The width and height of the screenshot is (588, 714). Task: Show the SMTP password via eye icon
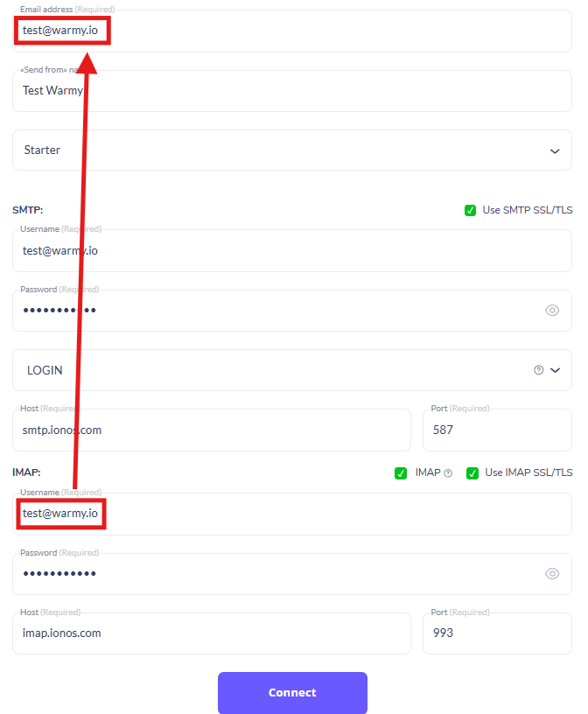552,311
